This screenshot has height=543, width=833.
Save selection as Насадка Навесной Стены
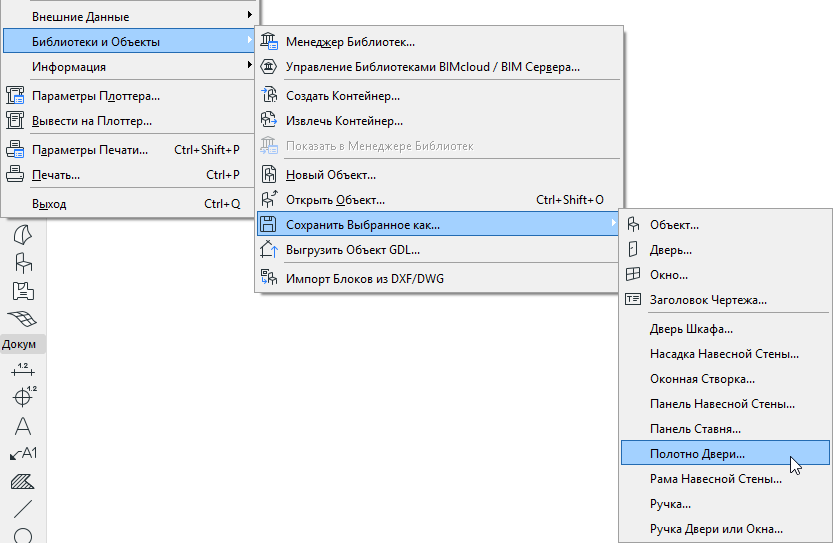725,354
